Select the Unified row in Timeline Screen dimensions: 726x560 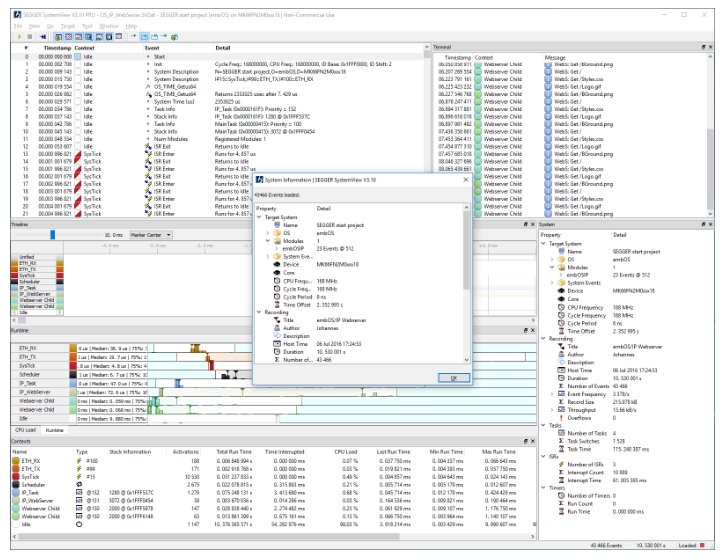(37, 257)
